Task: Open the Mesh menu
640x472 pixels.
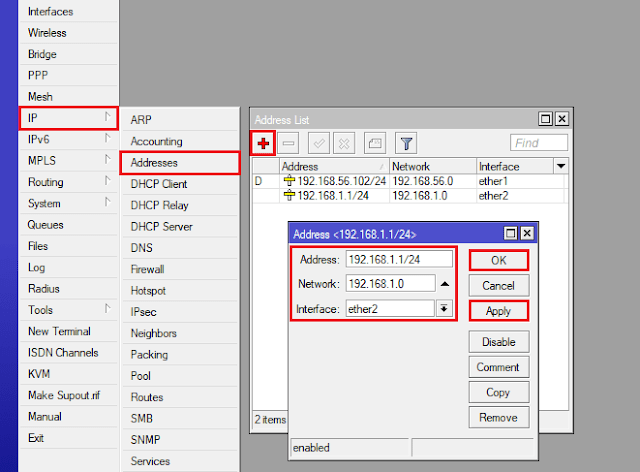Action: pyautogui.click(x=69, y=97)
